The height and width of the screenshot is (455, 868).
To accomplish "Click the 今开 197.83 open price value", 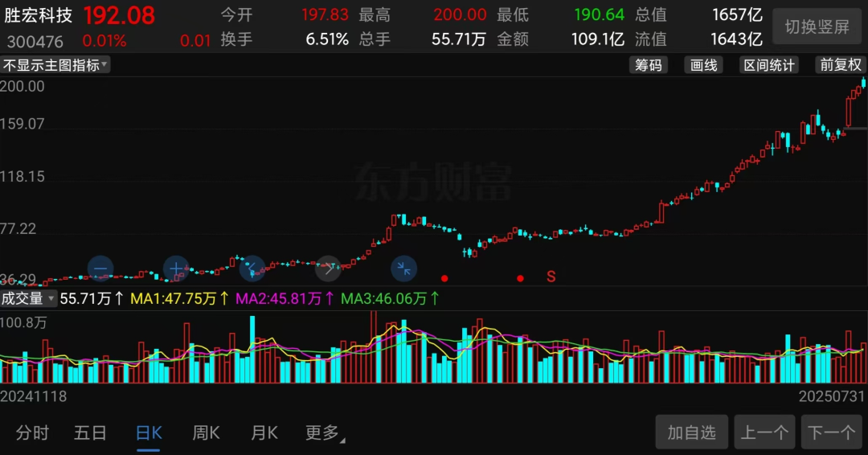I will (325, 15).
